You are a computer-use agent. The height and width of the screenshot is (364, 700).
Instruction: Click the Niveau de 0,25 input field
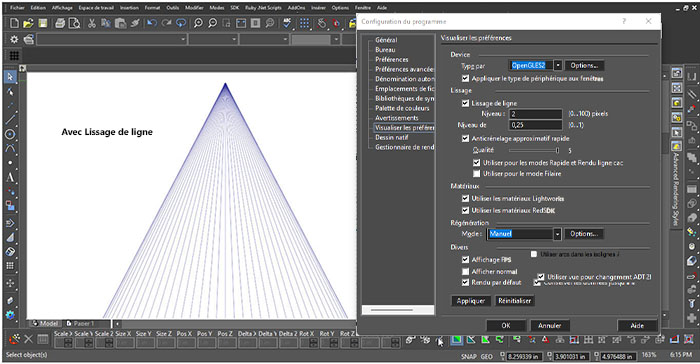536,125
